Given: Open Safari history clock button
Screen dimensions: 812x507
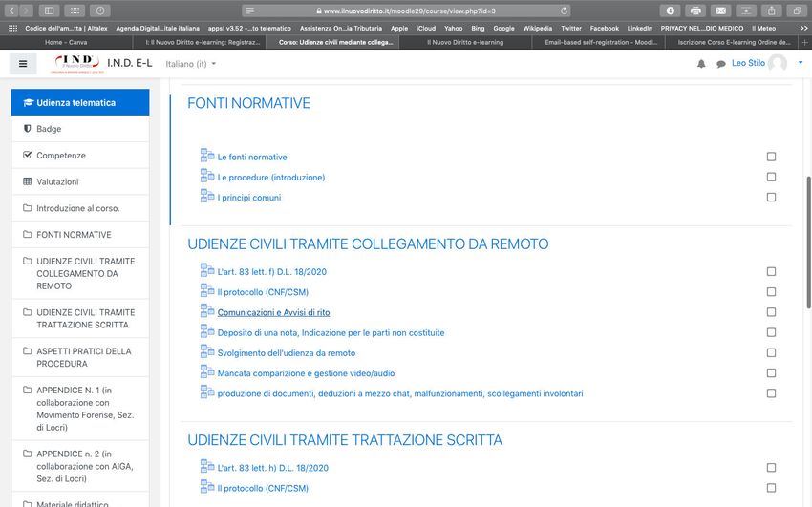Looking at the screenshot, I should tap(100, 11).
